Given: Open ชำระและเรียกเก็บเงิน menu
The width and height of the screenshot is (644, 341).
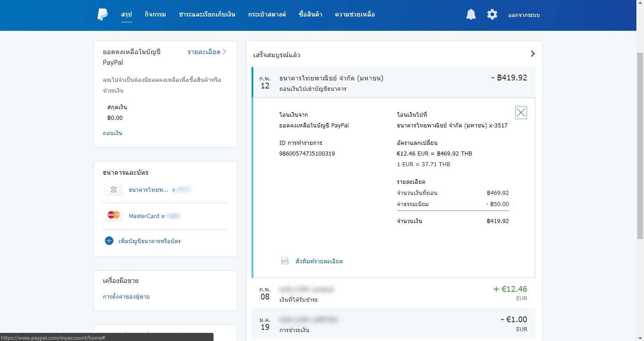Looking at the screenshot, I should (207, 14).
